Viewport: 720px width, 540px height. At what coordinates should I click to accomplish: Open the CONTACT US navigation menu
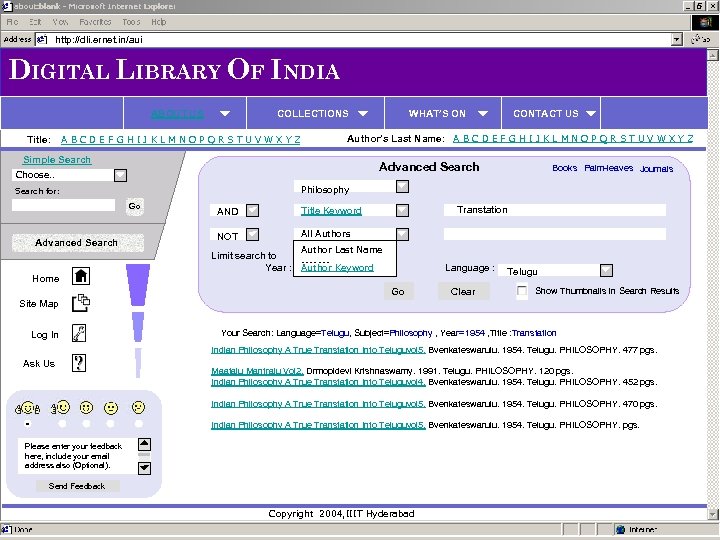pos(546,113)
